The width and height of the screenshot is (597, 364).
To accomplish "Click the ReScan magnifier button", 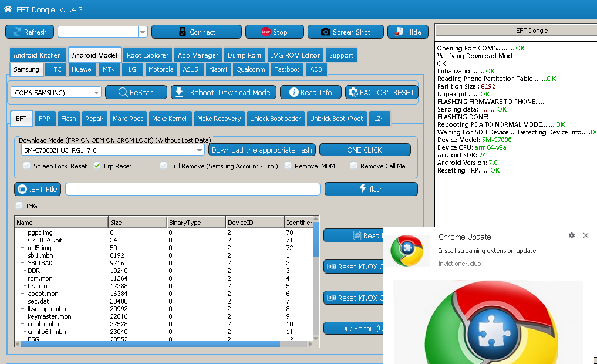I will (136, 92).
